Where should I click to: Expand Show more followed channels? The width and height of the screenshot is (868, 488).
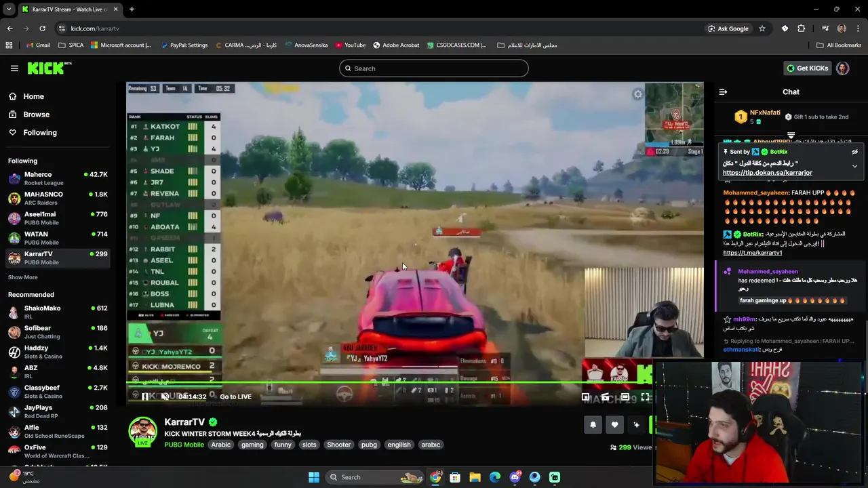point(22,277)
